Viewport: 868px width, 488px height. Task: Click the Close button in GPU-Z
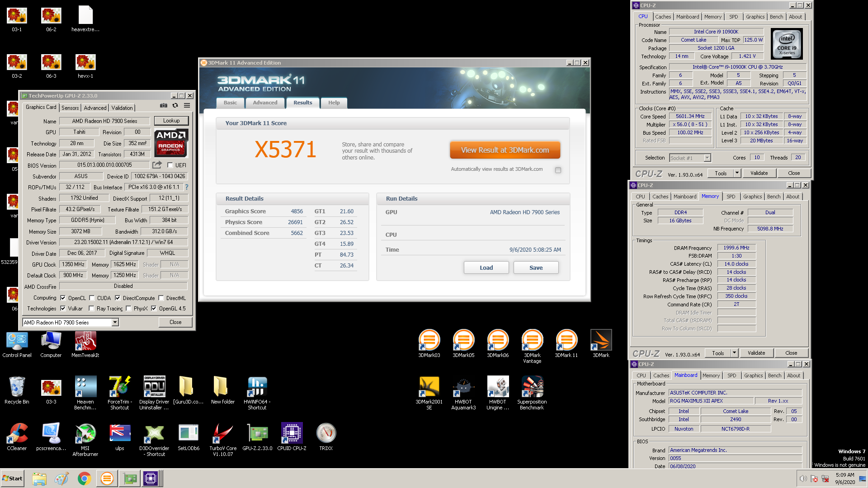point(175,322)
